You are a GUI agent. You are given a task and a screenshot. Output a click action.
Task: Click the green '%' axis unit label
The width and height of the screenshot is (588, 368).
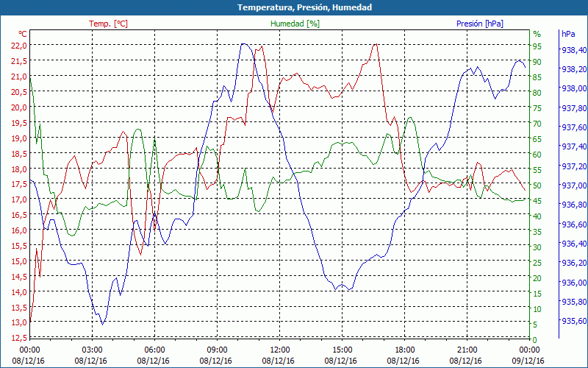click(x=537, y=34)
